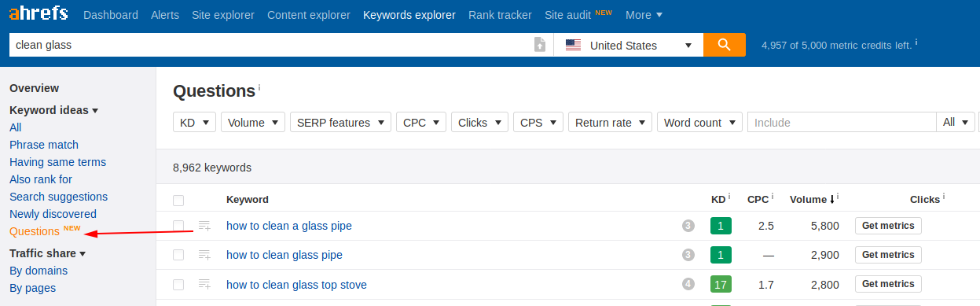This screenshot has width=980, height=306.
Task: Open the Clicks filter dropdown
Action: [479, 123]
